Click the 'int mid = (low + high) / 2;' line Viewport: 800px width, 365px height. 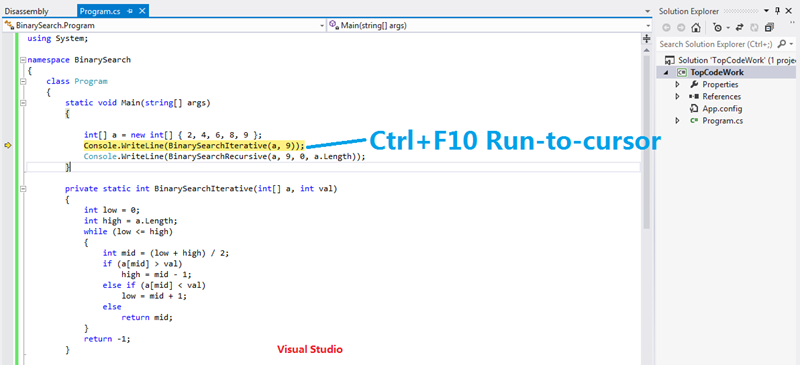(166, 253)
